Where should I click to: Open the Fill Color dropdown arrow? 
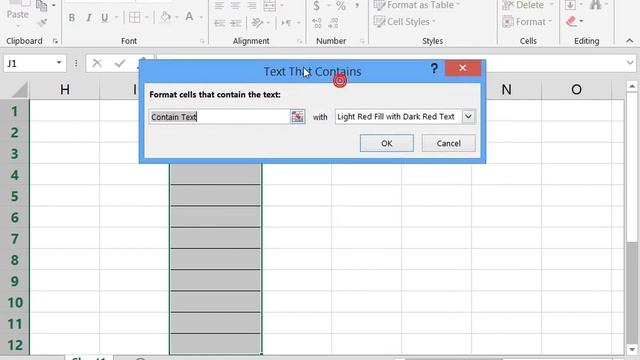point(176,18)
